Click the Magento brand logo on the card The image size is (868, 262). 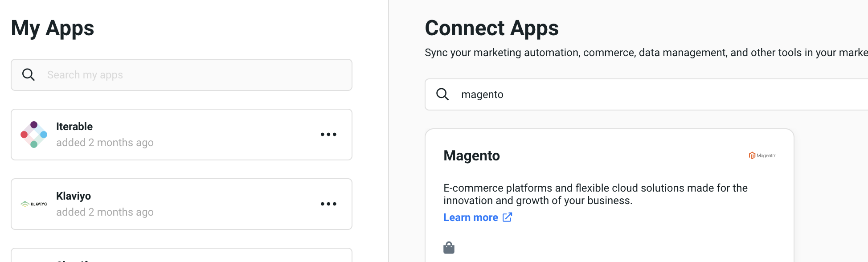pos(762,156)
